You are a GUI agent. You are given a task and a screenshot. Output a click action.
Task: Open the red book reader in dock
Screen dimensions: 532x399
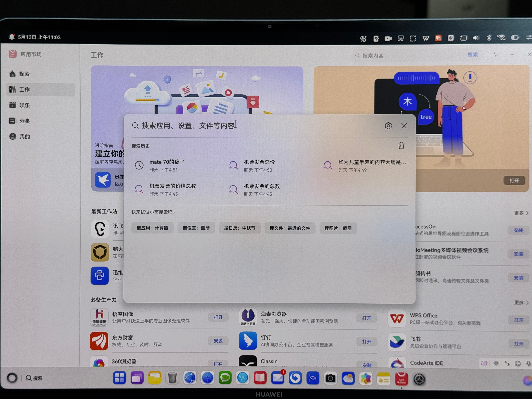(260, 378)
